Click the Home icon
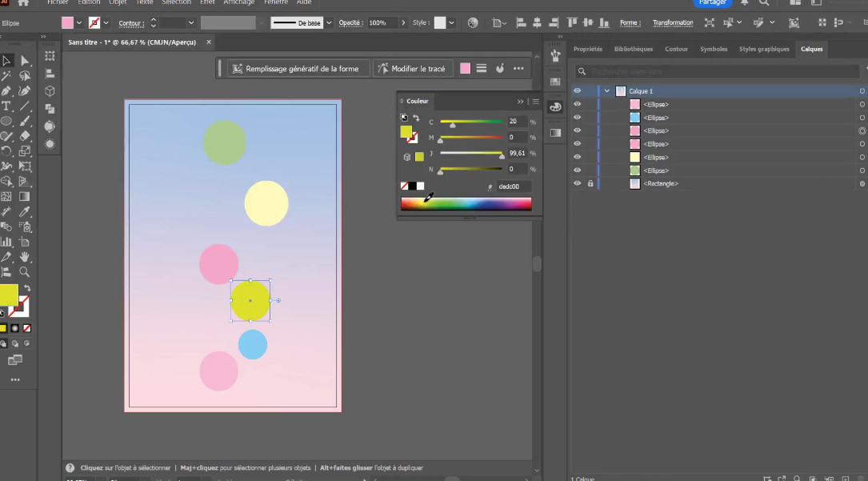 (x=23, y=3)
